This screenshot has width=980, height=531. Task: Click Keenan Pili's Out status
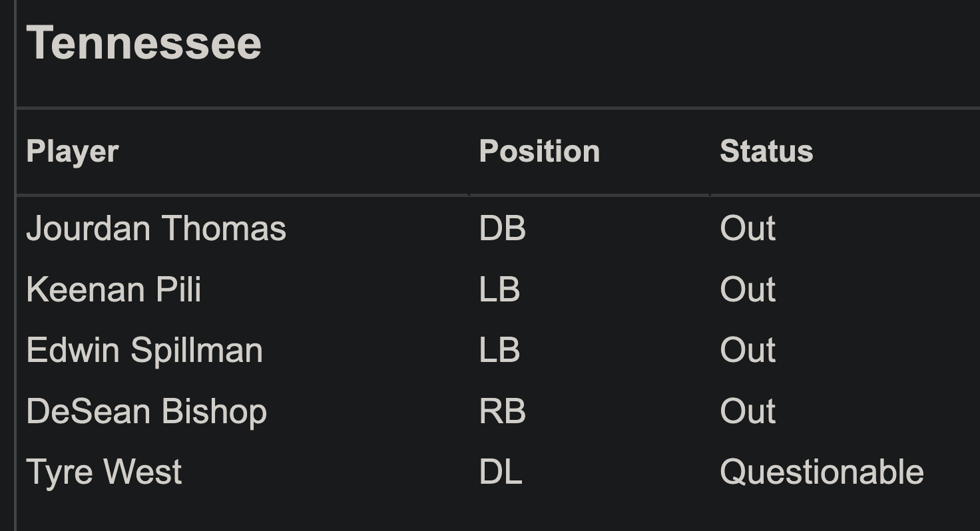click(748, 289)
